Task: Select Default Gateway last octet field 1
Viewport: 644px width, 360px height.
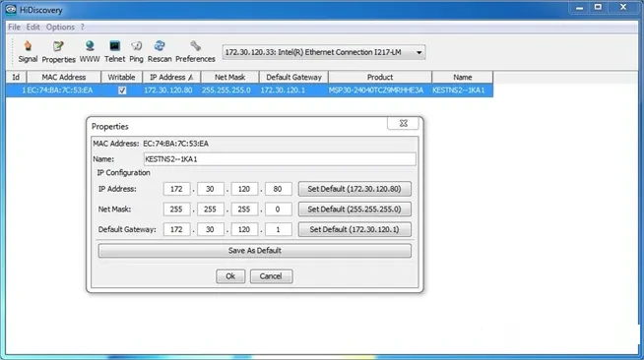Action: [x=278, y=229]
